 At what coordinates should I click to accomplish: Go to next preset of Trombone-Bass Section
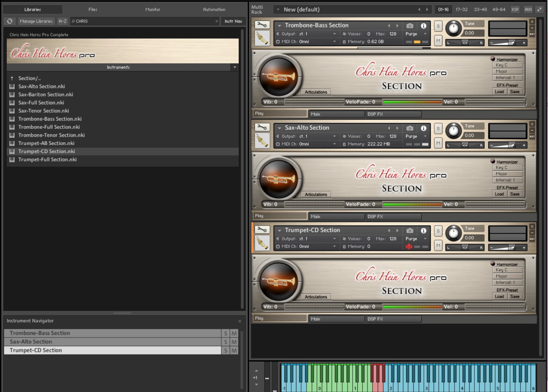(x=397, y=26)
